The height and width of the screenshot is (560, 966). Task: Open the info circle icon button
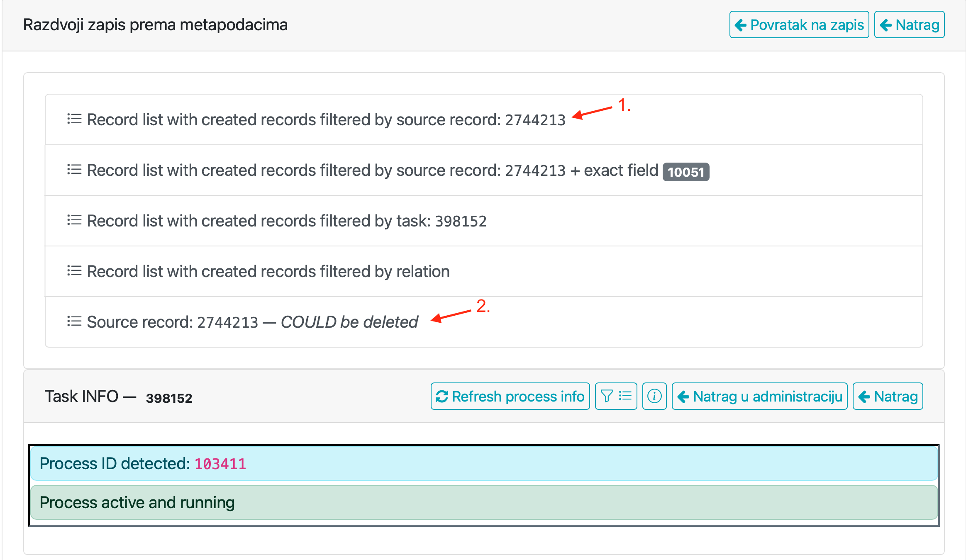point(654,396)
